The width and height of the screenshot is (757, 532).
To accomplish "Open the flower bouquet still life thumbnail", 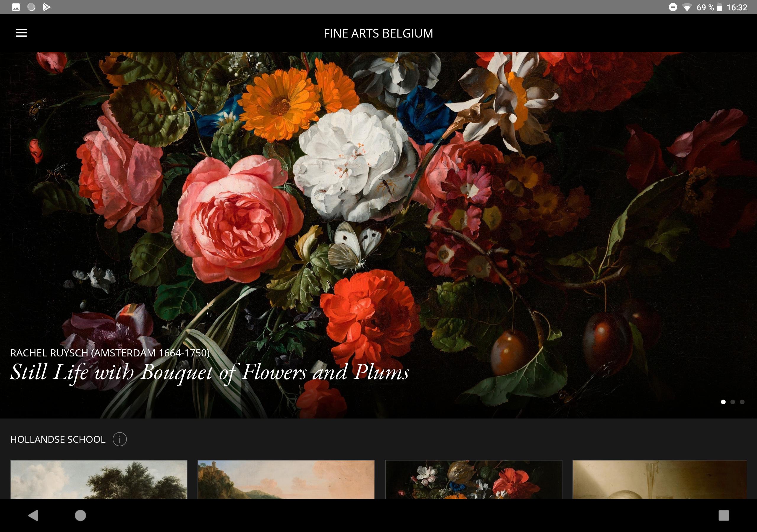I will coord(473,479).
